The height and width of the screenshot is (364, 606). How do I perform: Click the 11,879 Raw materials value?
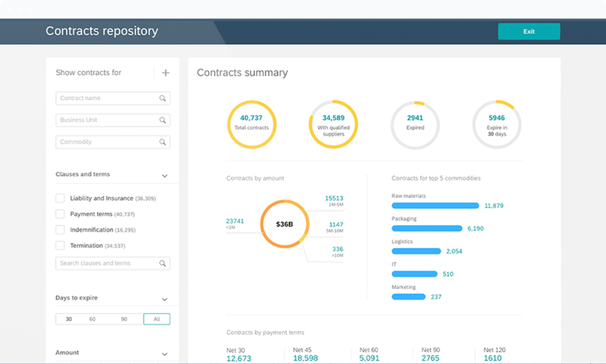[x=494, y=206]
